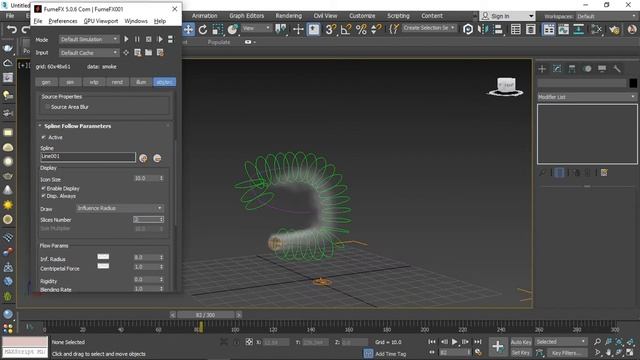Toggle the Disp. Always checkbox
Image resolution: width=640 pixels, height=360 pixels.
tap(44, 196)
